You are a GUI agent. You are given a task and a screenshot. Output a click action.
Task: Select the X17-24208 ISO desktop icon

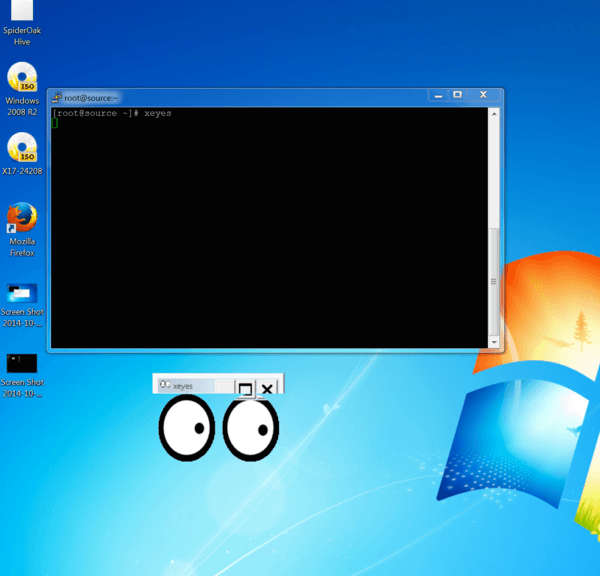pos(22,148)
